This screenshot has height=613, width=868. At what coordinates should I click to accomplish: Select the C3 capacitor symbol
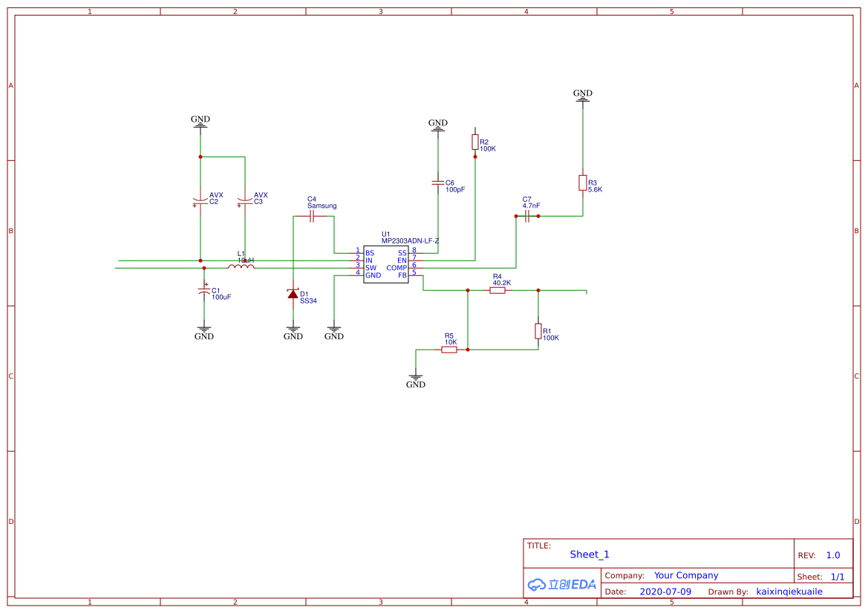click(245, 201)
